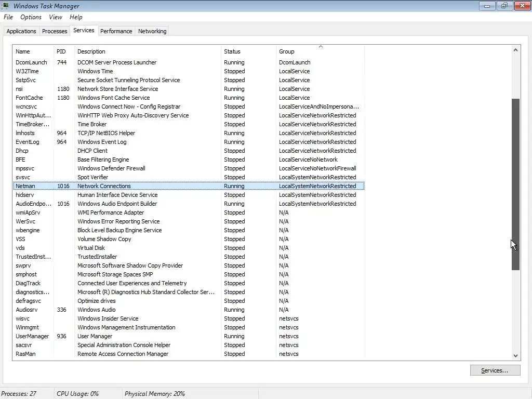Select the lmhosts service row
This screenshot has height=399, width=532.
click(189, 133)
